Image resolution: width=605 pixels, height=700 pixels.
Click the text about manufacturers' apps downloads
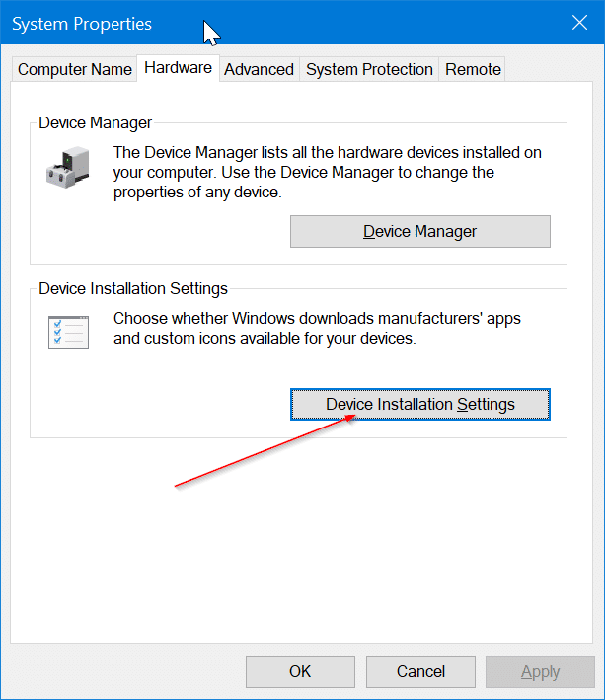317,328
